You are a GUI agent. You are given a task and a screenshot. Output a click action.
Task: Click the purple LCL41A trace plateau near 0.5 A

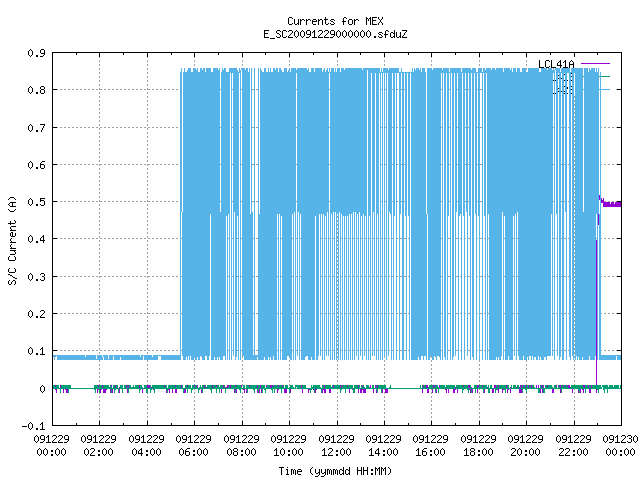coord(611,203)
